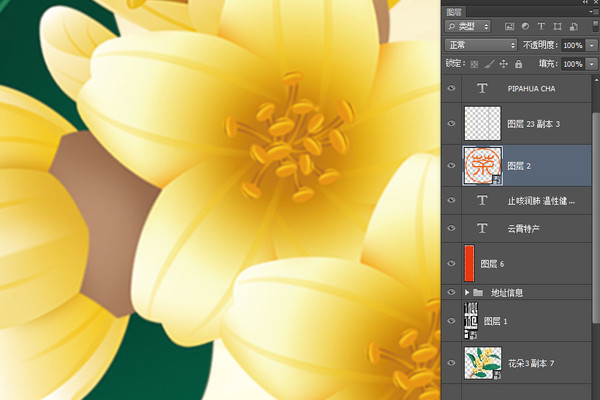600x400 pixels.
Task: Filter layers by pixel layer icon
Action: pyautogui.click(x=509, y=26)
